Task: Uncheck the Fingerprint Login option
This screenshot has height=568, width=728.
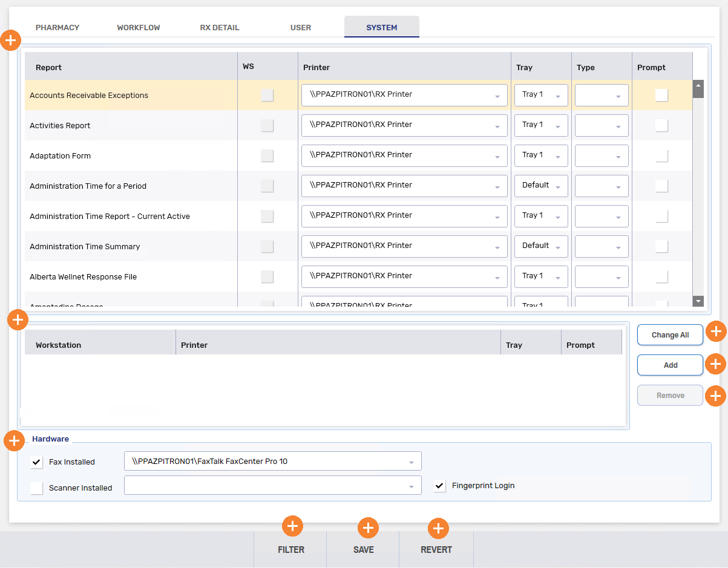Action: 439,485
